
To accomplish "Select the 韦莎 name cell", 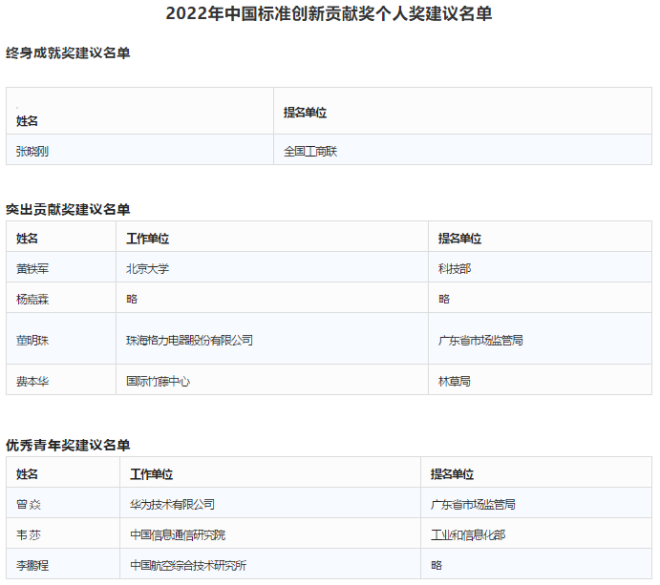I will pyautogui.click(x=28, y=535).
